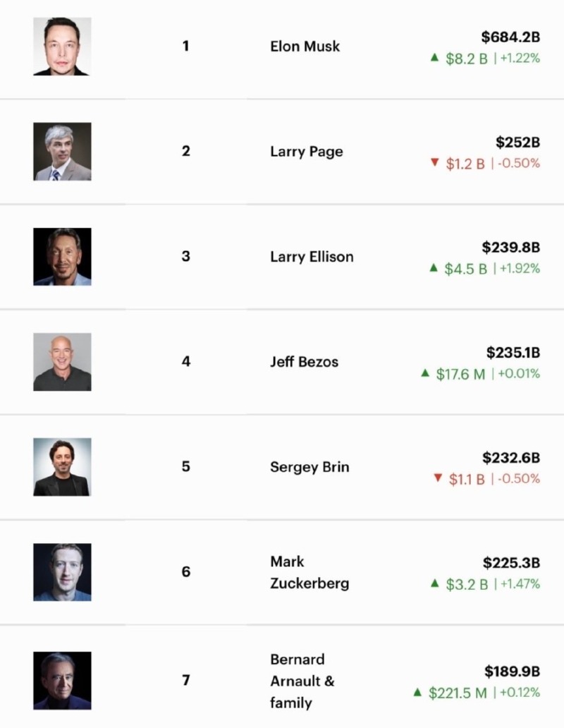Click the green up arrow beside $3.2 B
The width and height of the screenshot is (564, 728).
pyautogui.click(x=435, y=583)
